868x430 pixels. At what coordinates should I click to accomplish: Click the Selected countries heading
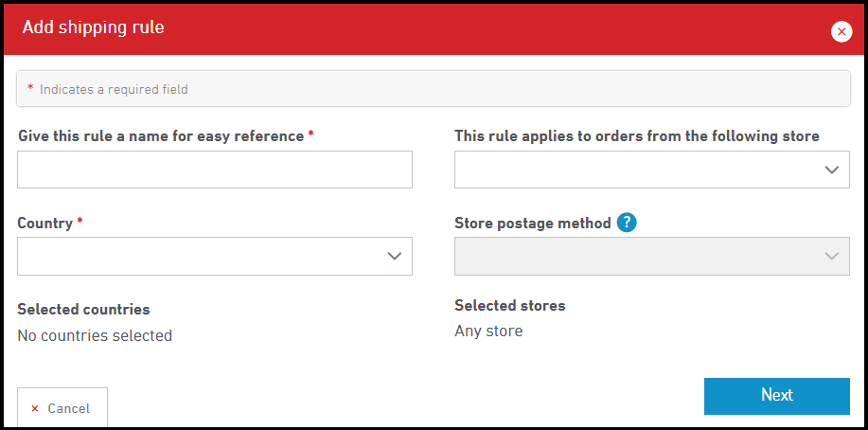tap(83, 309)
